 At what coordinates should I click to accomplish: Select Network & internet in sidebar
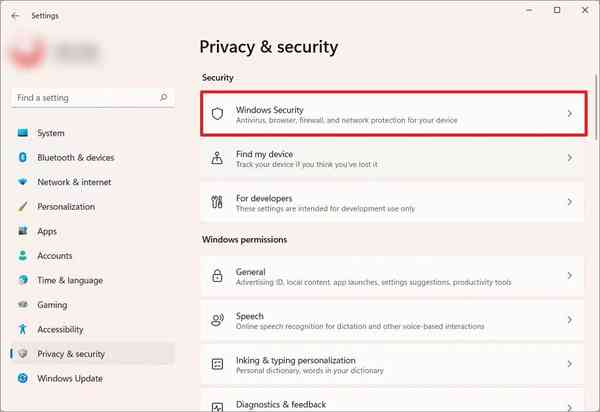(74, 182)
